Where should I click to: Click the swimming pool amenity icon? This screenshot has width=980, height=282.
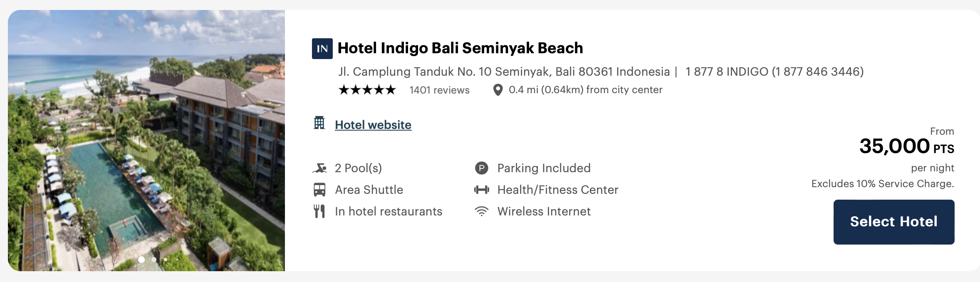pos(319,168)
